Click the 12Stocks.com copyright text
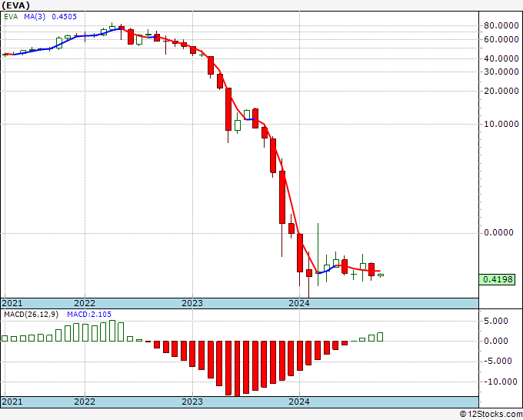Viewport: 523px width, 420px height. click(491, 415)
